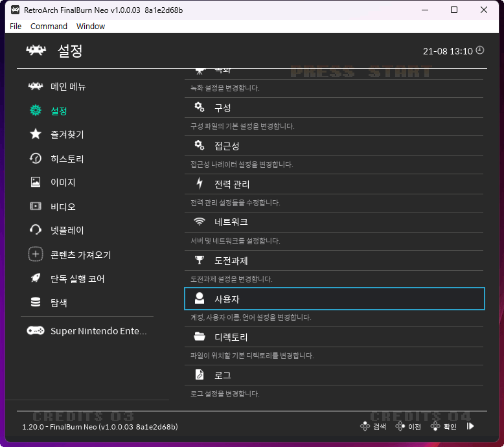
Task: Click the Super Nintendo gamepad icon
Action: click(36, 330)
